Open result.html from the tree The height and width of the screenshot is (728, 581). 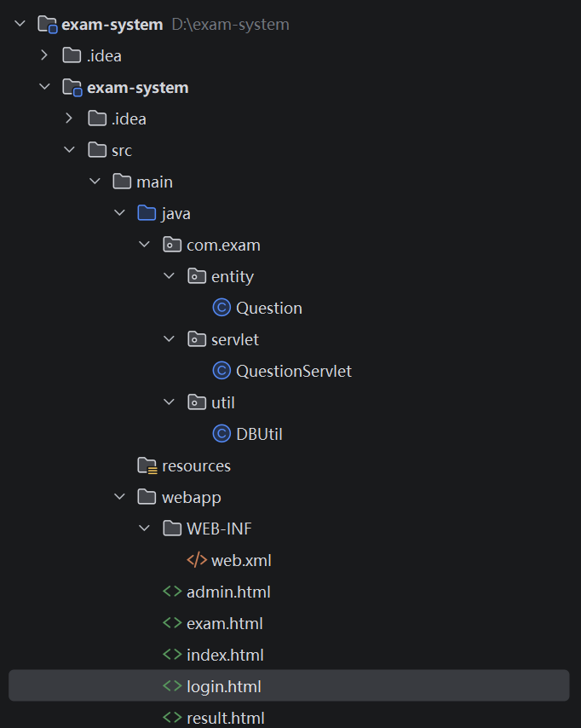pos(225,718)
